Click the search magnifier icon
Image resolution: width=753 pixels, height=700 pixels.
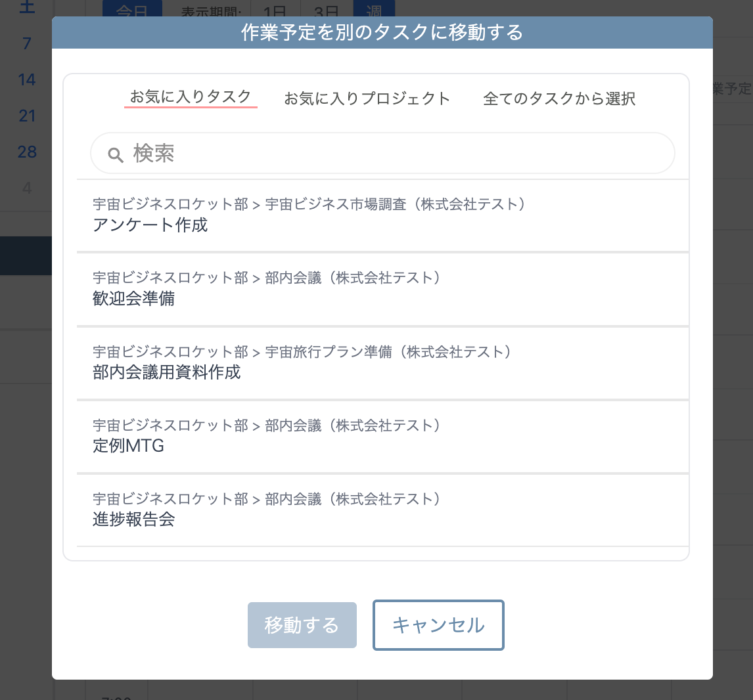pos(116,154)
